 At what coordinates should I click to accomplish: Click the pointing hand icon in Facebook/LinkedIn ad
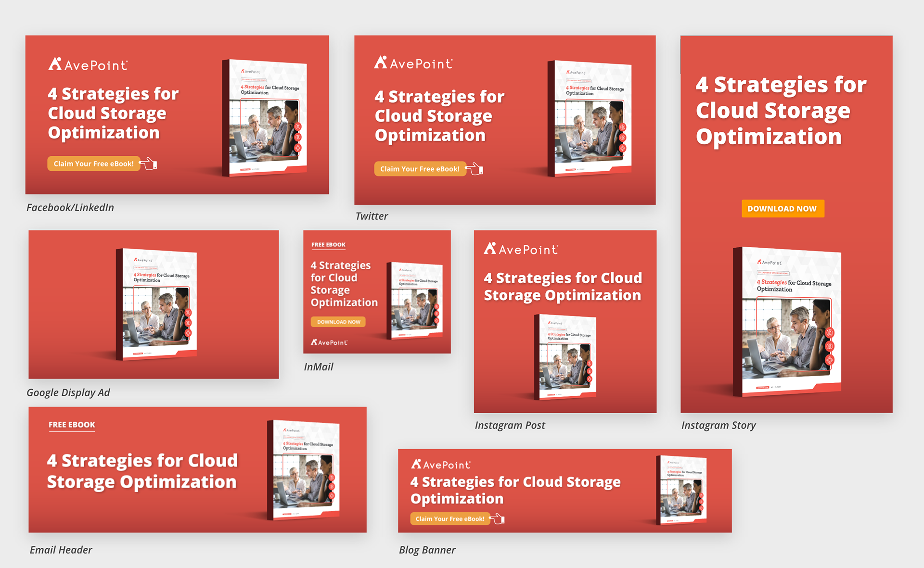(x=149, y=164)
